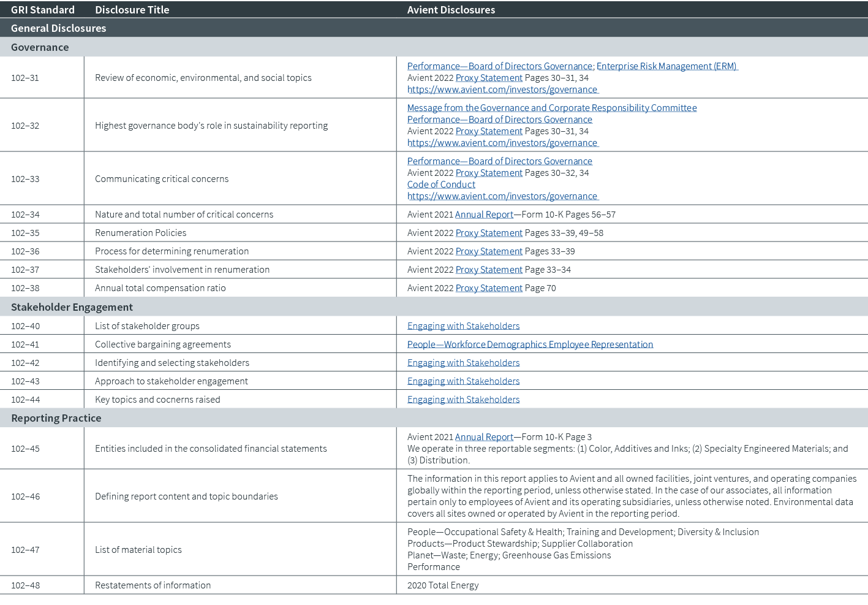Follow the avient.com investors governance URL
Image resolution: width=868 pixels, height=605 pixels.
click(x=502, y=89)
